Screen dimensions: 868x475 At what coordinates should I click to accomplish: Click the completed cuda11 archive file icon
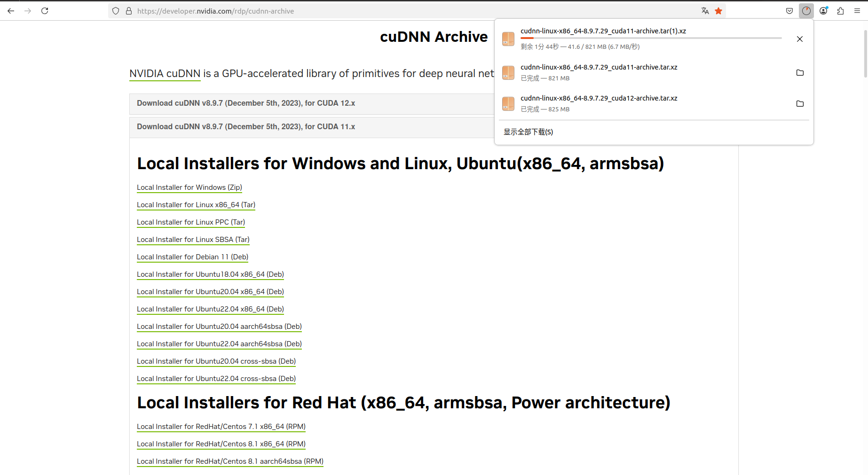pyautogui.click(x=508, y=73)
